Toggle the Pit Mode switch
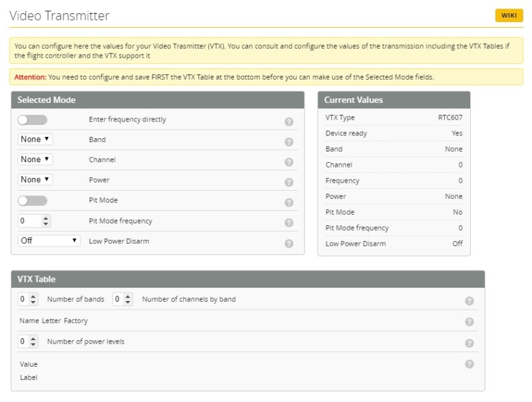Image resolution: width=532 pixels, height=402 pixels. [33, 201]
